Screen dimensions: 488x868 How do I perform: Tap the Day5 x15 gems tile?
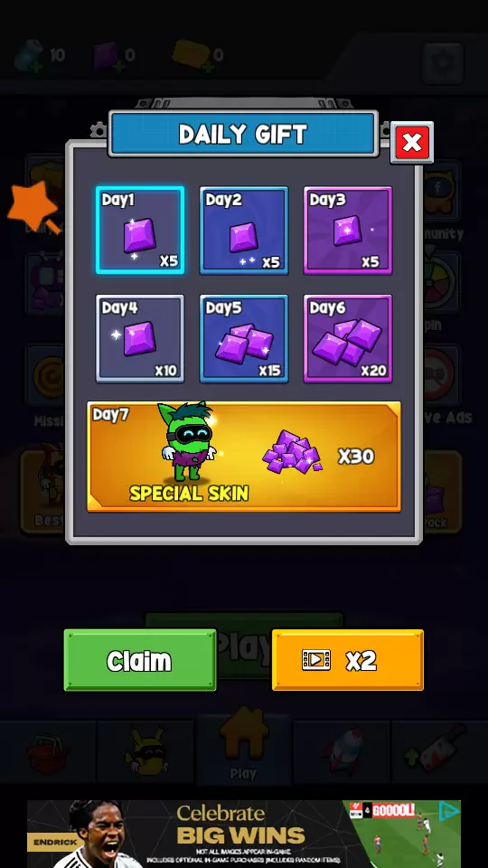tap(244, 339)
